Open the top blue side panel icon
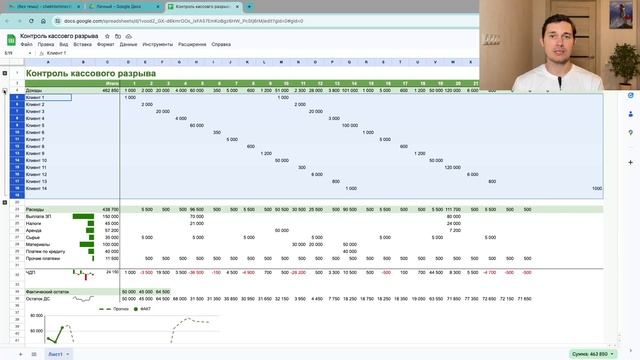Viewport: 640px width, 360px height. (631, 96)
